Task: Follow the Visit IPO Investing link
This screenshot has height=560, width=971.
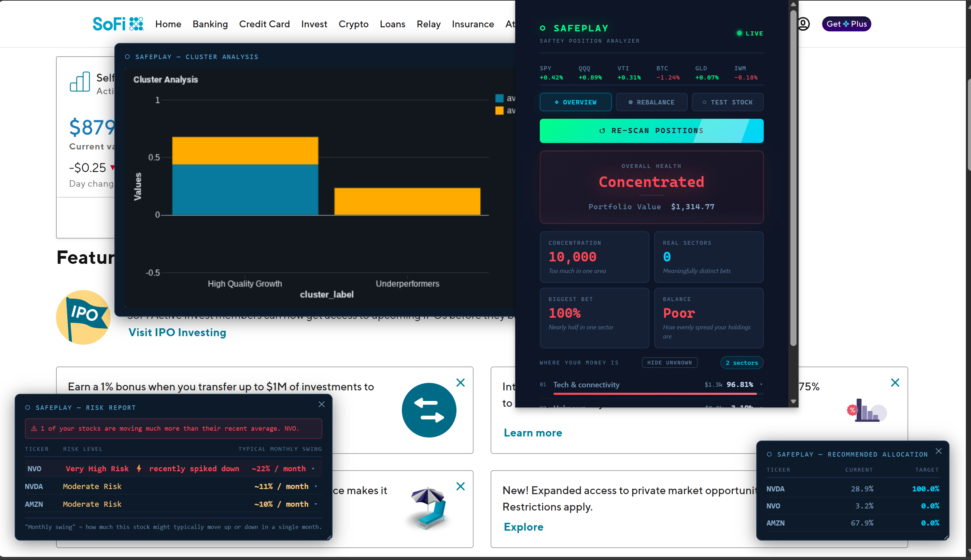Action: (177, 332)
